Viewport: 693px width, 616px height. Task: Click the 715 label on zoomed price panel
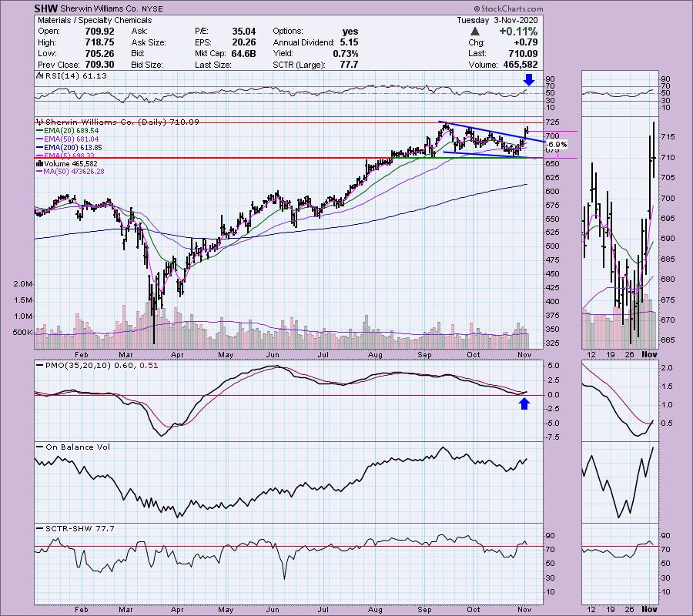pyautogui.click(x=668, y=137)
